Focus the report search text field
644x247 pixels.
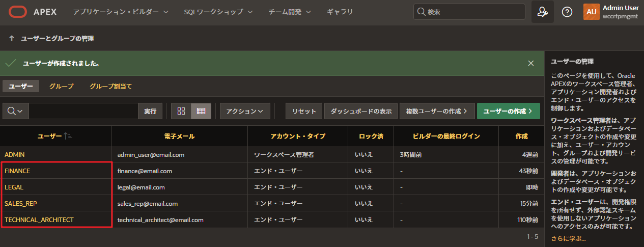pyautogui.click(x=83, y=111)
